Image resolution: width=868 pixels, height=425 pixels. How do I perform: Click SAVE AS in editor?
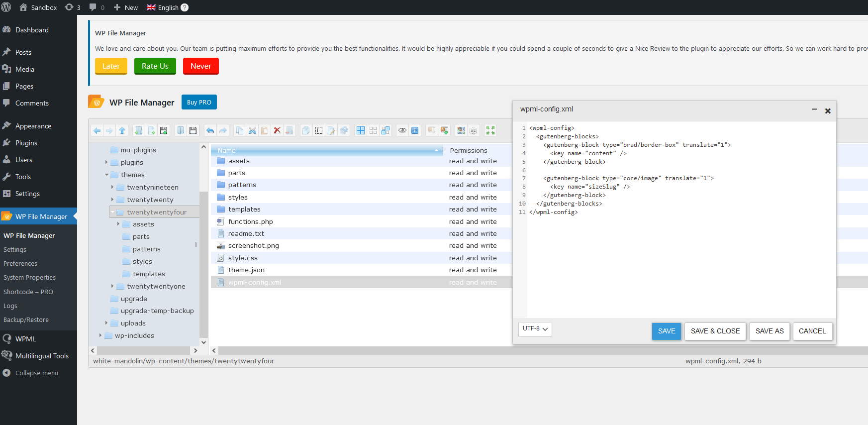(x=770, y=331)
